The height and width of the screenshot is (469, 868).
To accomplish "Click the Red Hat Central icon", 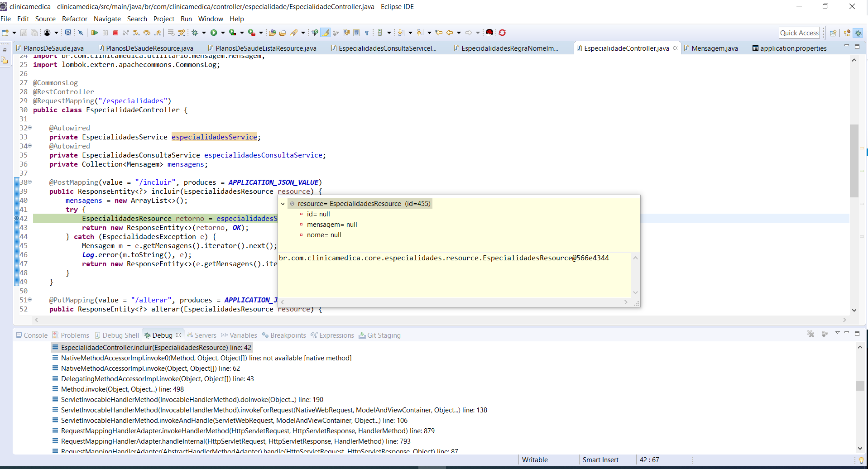I will click(489, 33).
